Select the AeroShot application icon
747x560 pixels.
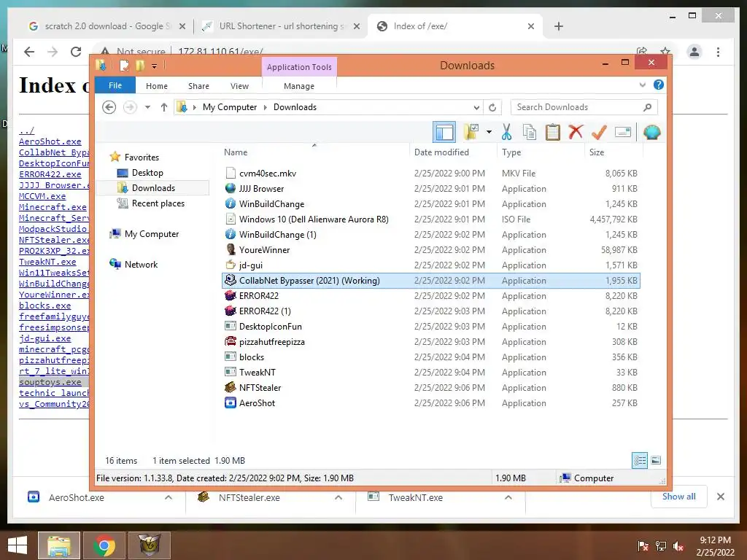231,402
